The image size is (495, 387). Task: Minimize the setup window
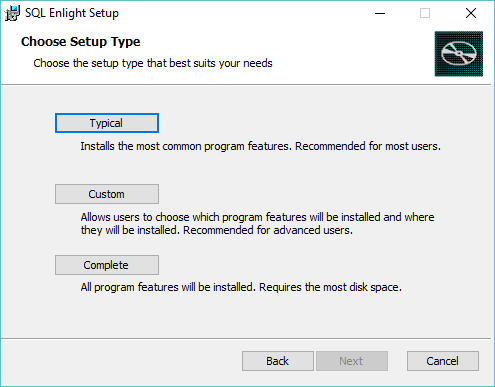[380, 13]
